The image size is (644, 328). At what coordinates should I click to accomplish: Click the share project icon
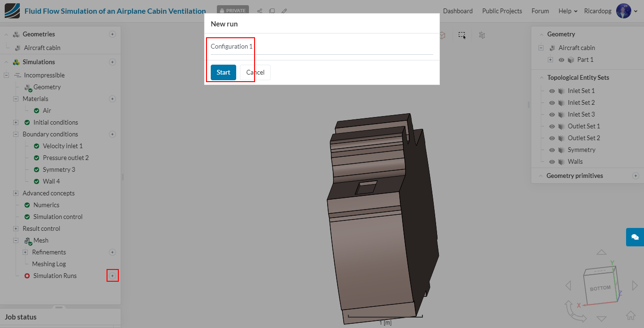click(260, 11)
